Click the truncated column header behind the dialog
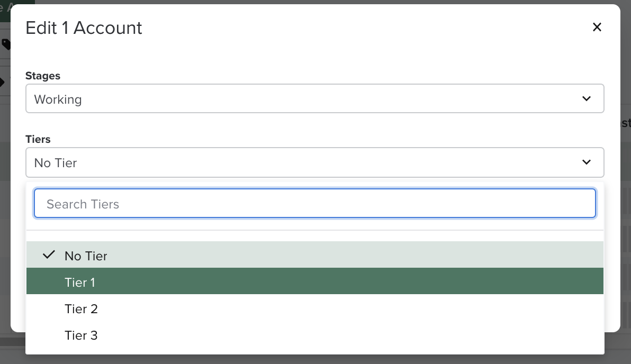This screenshot has height=364, width=631. [626, 122]
